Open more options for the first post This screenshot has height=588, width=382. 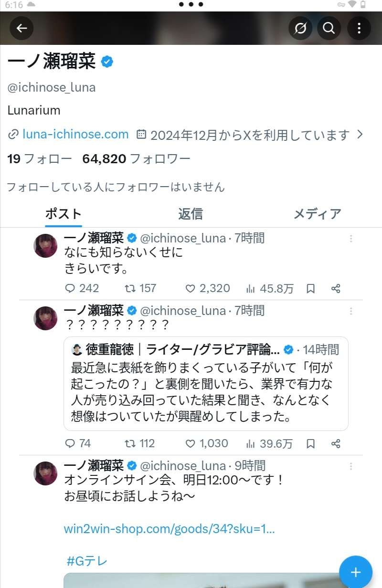click(x=351, y=239)
